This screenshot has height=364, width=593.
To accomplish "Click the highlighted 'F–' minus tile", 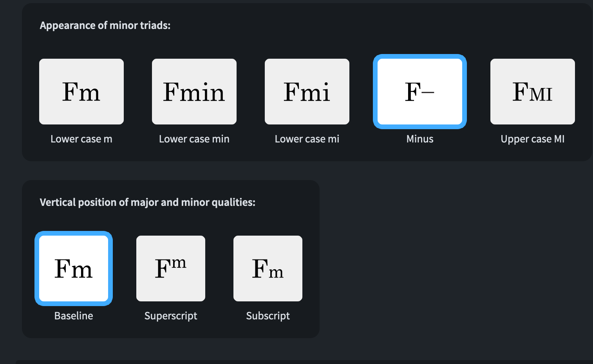I will (x=420, y=92).
